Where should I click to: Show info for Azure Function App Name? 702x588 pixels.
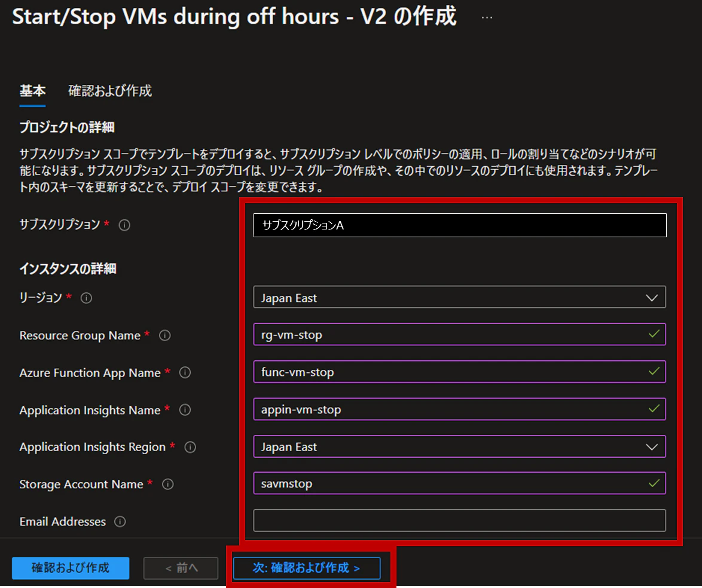(185, 372)
